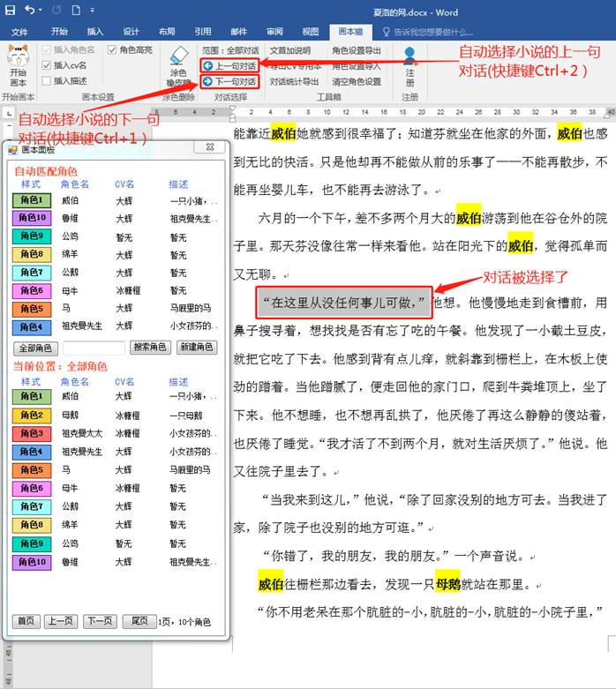The image size is (616, 689).
Task: Click 清空角色设置 in the toolbox
Action: click(x=357, y=82)
